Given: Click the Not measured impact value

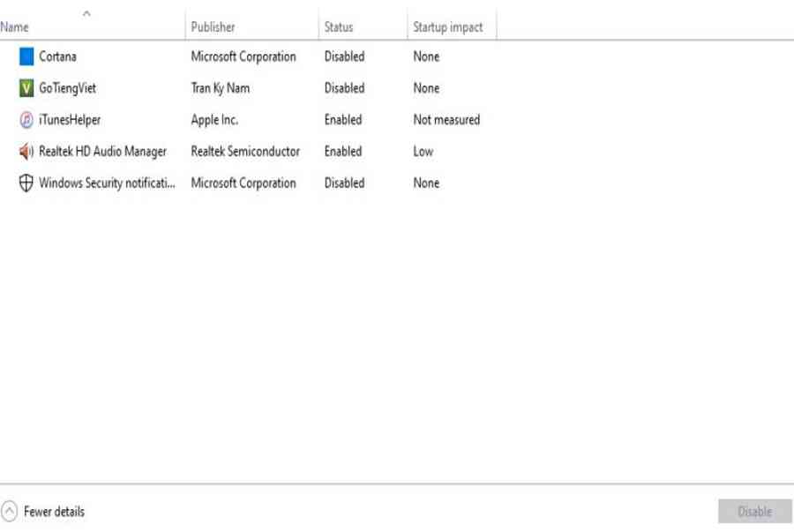Looking at the screenshot, I should pyautogui.click(x=446, y=119).
